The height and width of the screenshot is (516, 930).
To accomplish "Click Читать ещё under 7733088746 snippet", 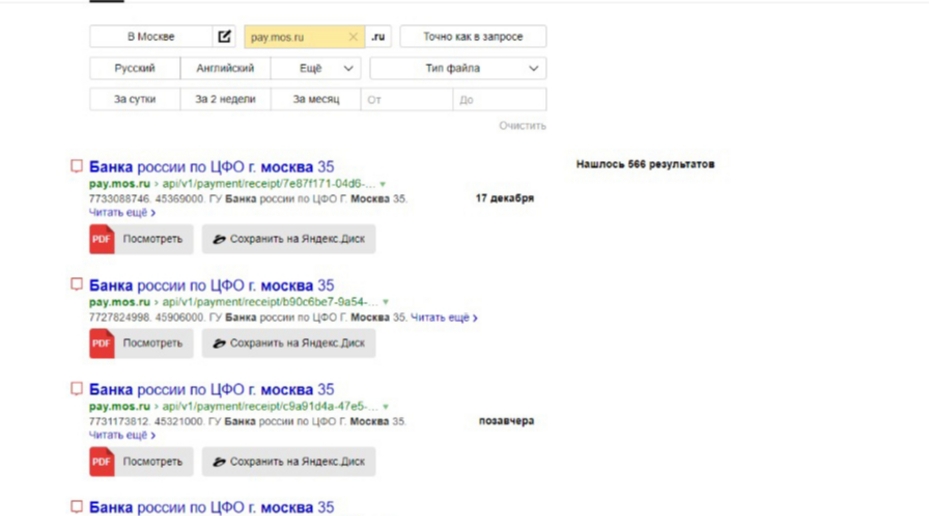I will pyautogui.click(x=122, y=212).
